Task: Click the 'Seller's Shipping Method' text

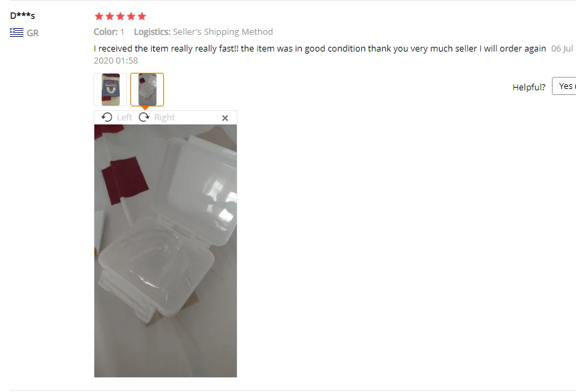Action: [x=223, y=32]
